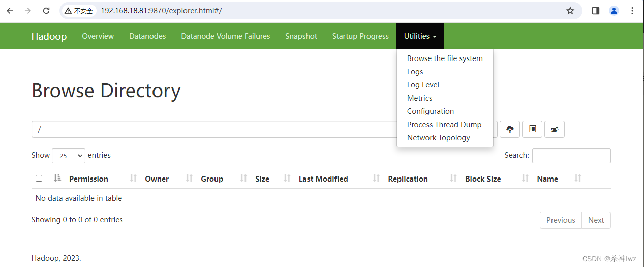This screenshot has height=267, width=644.
Task: Click the folder icon button right of list icon
Action: tap(555, 129)
